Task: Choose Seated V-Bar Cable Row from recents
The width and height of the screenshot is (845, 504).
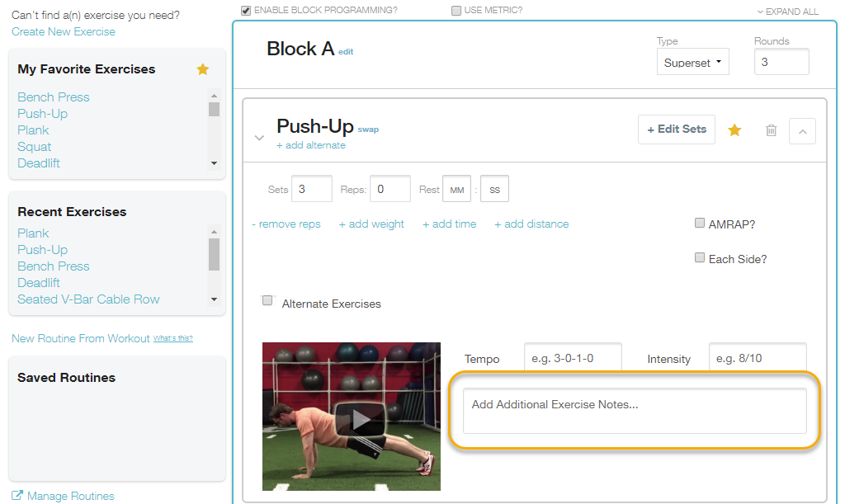Action: (x=88, y=299)
